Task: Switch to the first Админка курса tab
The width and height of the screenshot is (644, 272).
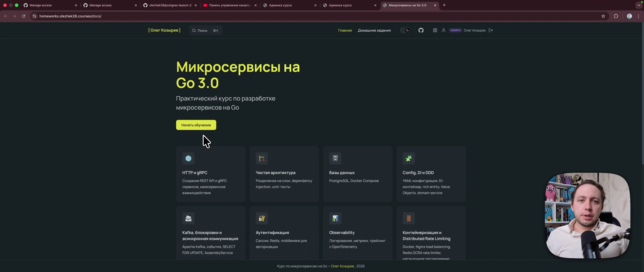Action: point(290,5)
